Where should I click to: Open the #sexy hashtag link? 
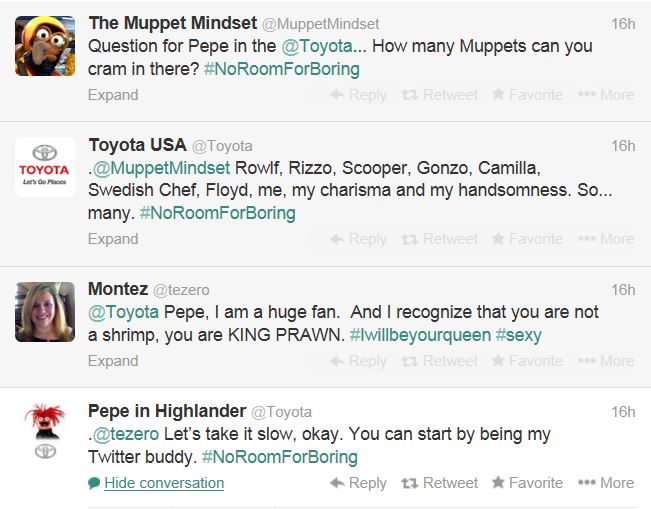tap(518, 335)
